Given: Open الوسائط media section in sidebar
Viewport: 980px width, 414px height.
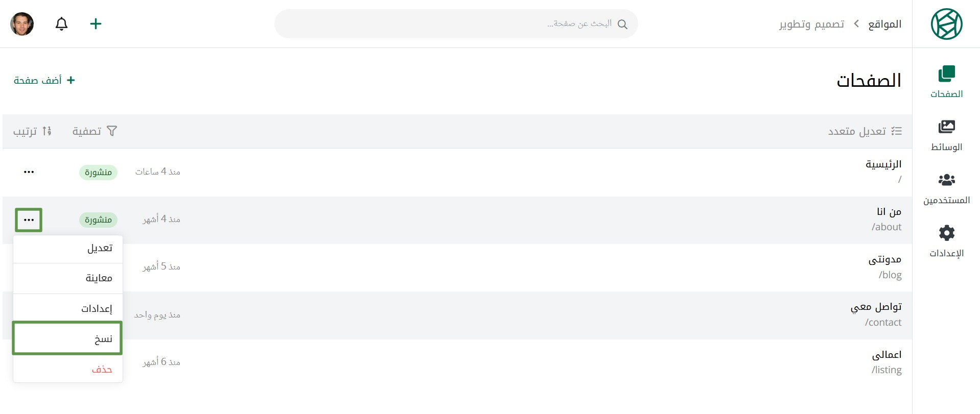Looking at the screenshot, I should pos(946,135).
